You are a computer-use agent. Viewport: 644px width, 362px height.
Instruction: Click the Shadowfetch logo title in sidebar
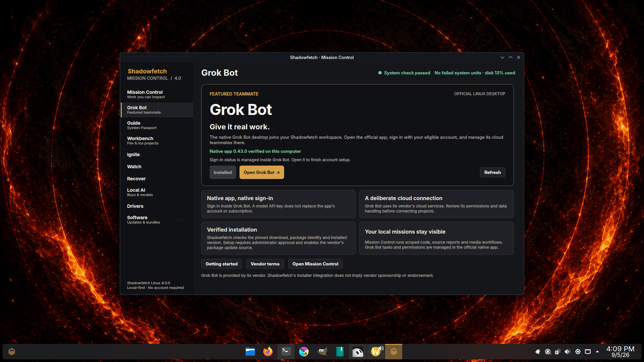[x=147, y=71]
